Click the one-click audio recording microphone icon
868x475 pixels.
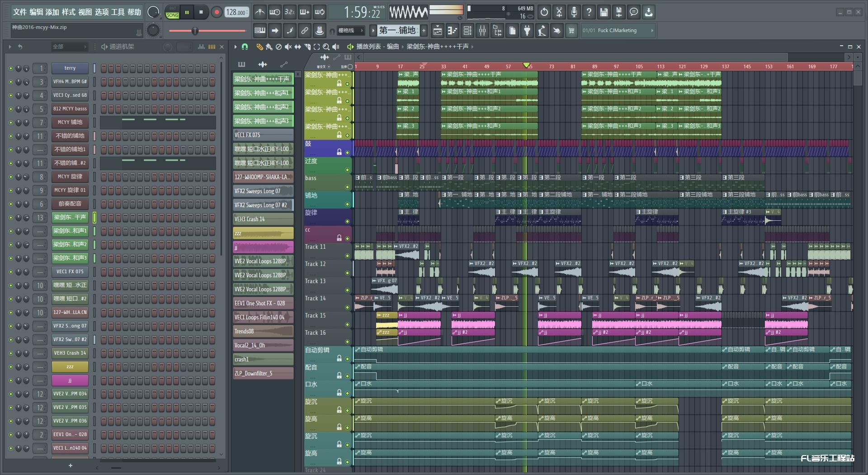point(574,12)
